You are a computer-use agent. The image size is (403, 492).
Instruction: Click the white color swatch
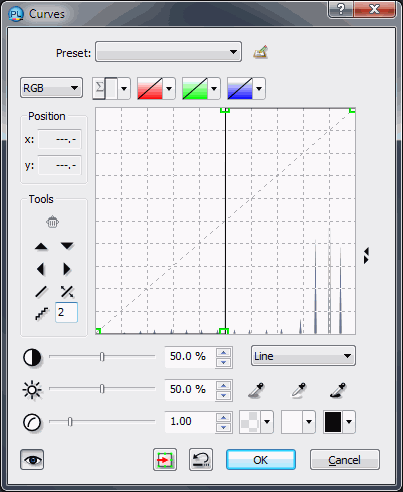292,422
